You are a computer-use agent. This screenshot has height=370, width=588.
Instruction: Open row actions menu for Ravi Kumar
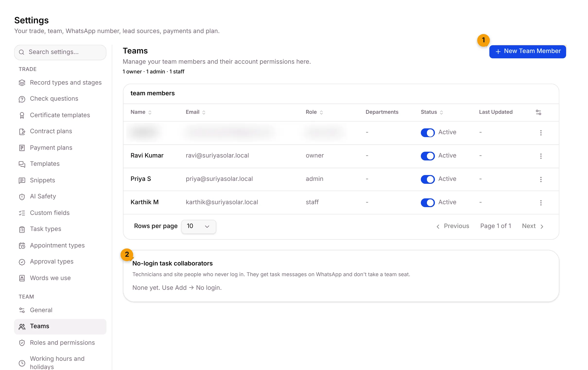[x=541, y=156]
